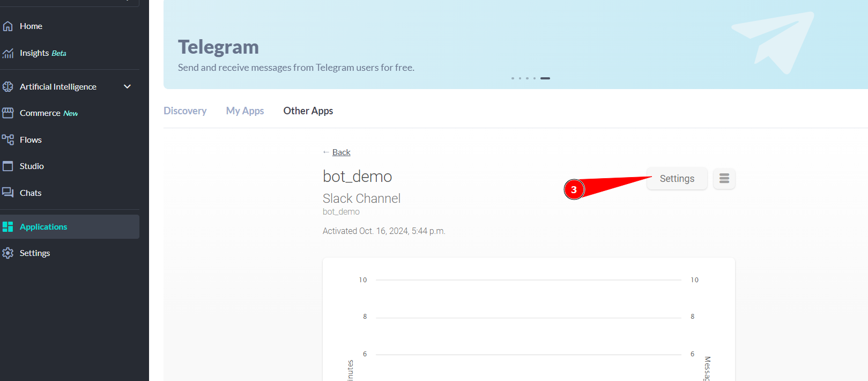Open Studio window icon in sidebar
Screen dimensions: 868x381
(x=8, y=166)
